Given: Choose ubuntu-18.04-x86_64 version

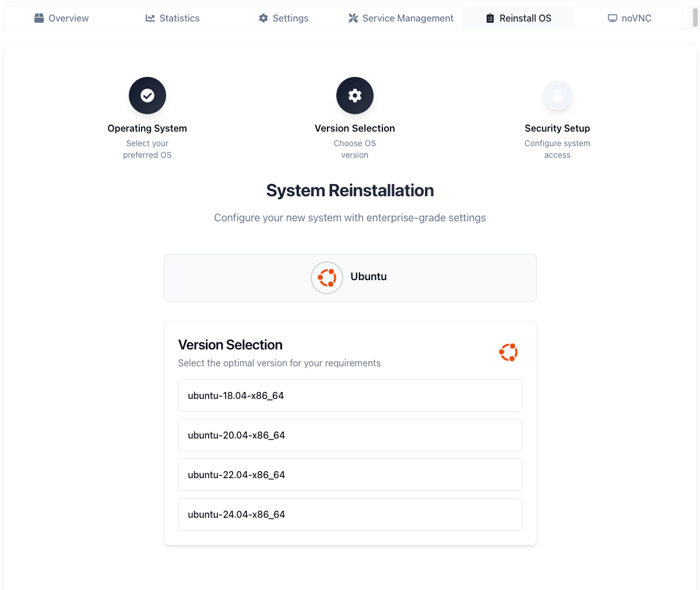Looking at the screenshot, I should [350, 395].
